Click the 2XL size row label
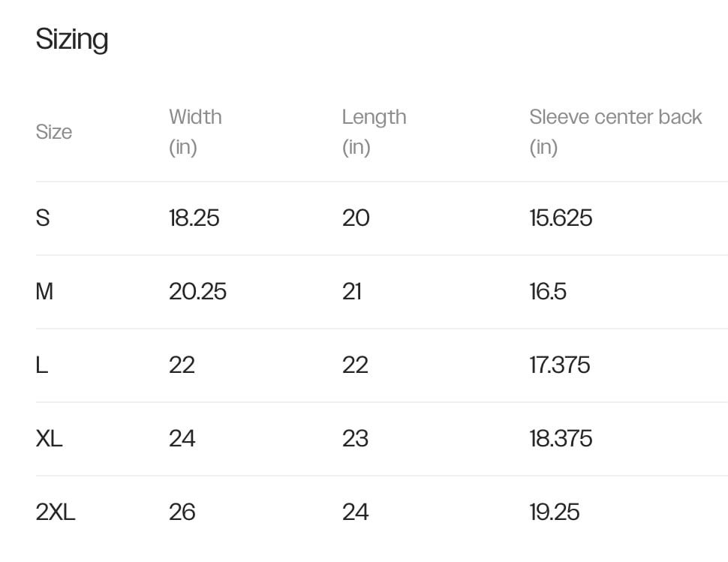Image resolution: width=728 pixels, height=562 pixels. point(56,512)
